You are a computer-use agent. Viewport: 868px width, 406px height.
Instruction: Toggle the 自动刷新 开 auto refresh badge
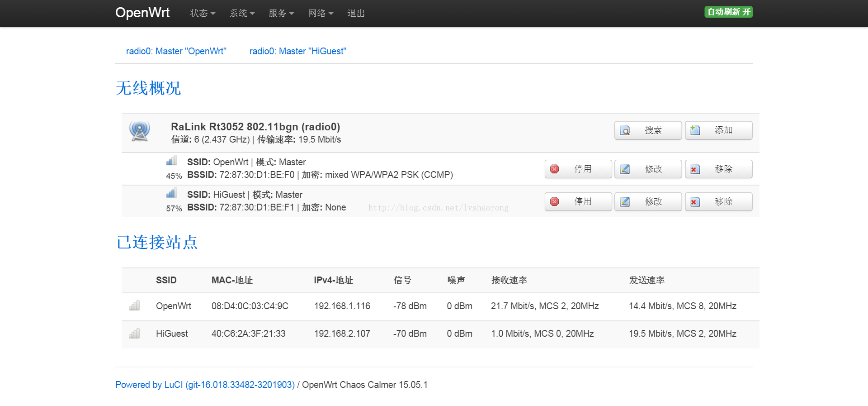pyautogui.click(x=728, y=12)
